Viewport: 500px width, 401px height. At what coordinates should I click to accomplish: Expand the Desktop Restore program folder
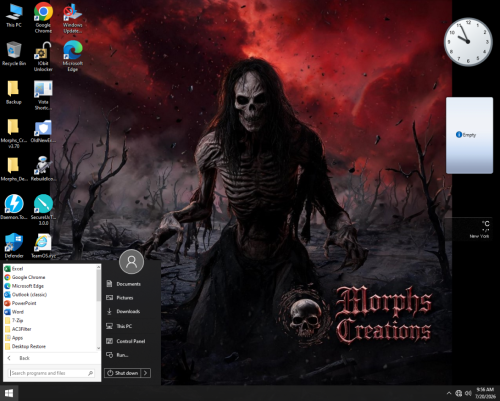point(50,347)
